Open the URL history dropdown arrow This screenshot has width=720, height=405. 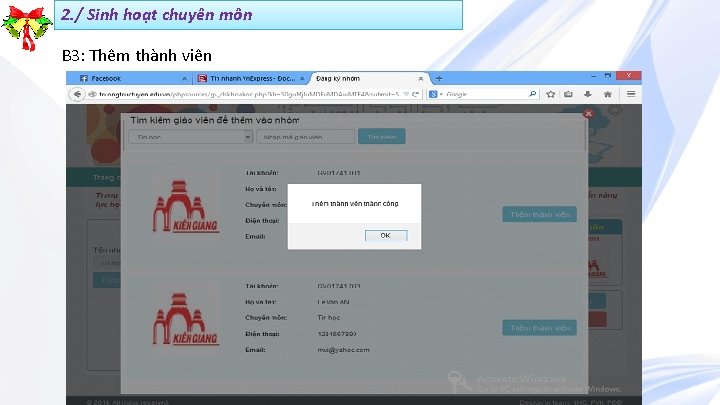(406, 94)
